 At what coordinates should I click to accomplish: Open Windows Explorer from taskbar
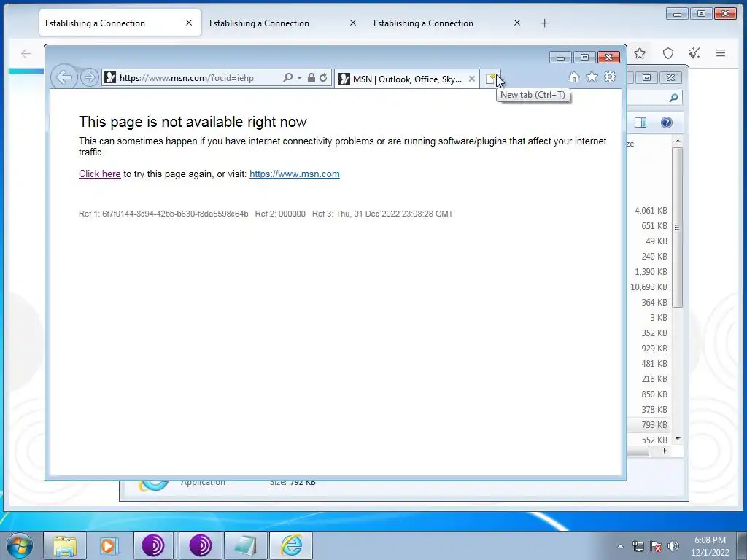pyautogui.click(x=65, y=545)
